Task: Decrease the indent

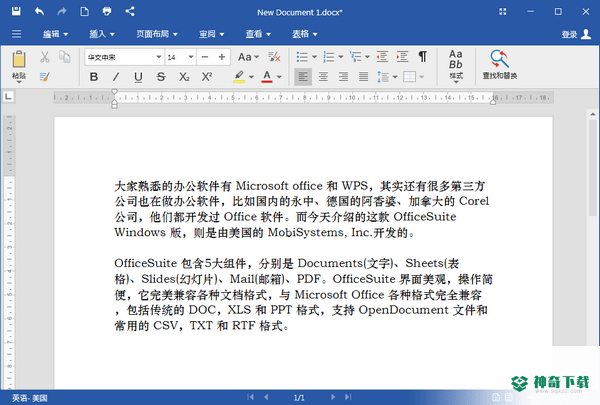Action: pos(382,57)
